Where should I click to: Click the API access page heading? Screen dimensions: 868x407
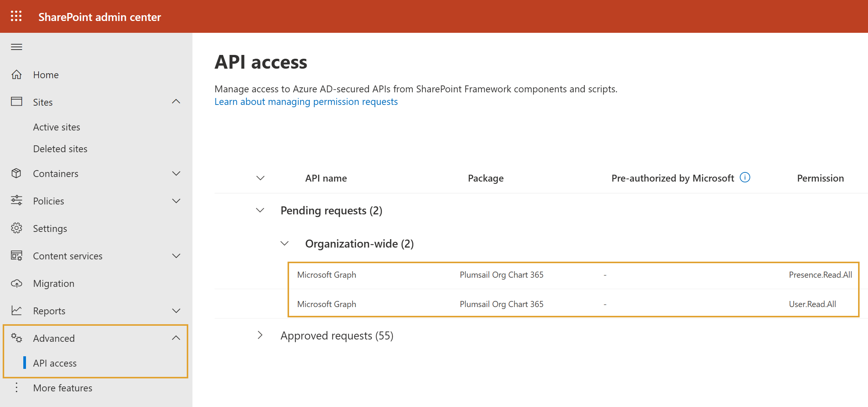click(x=261, y=62)
